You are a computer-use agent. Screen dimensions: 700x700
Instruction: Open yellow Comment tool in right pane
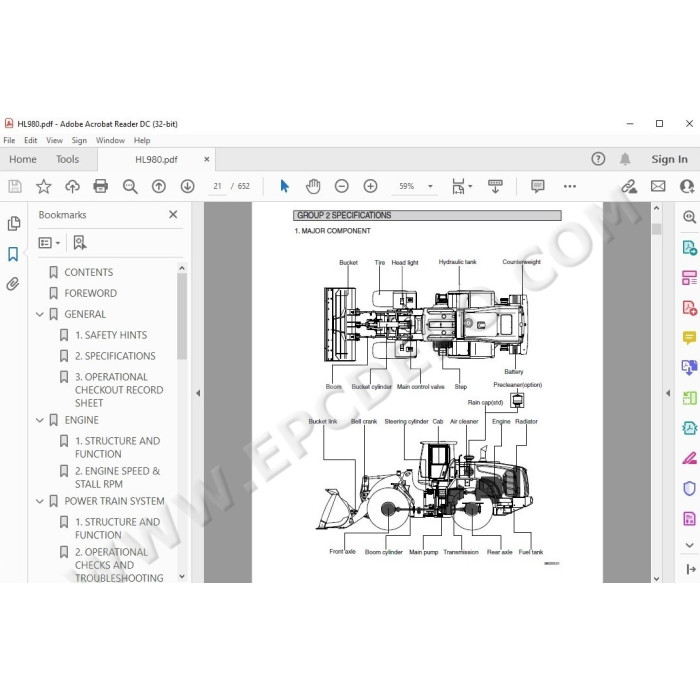[689, 338]
